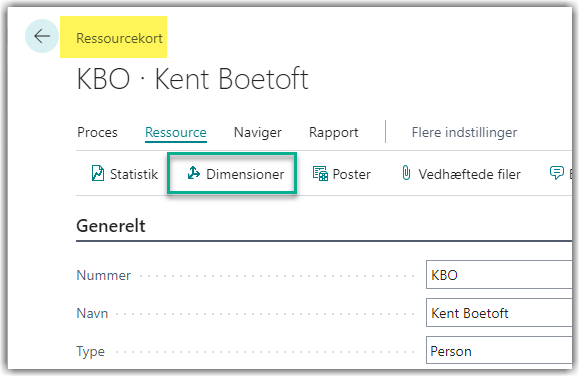Click the Nummer field label
The height and width of the screenshot is (377, 580).
[104, 275]
